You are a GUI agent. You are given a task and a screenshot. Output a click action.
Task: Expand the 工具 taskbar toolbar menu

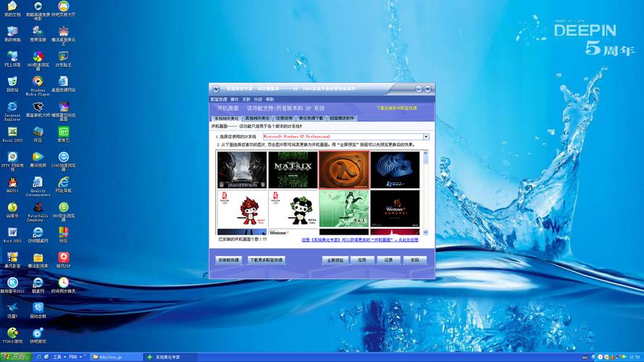tap(59, 357)
